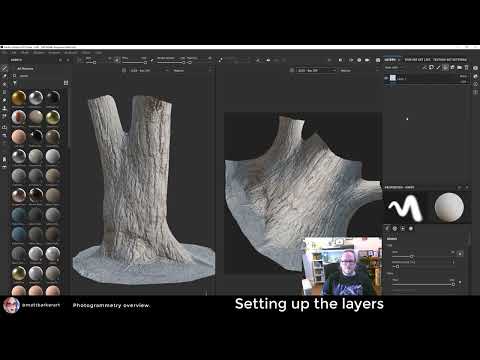The image size is (480, 360).
Task: Add a new fill layer
Action: [x=445, y=68]
